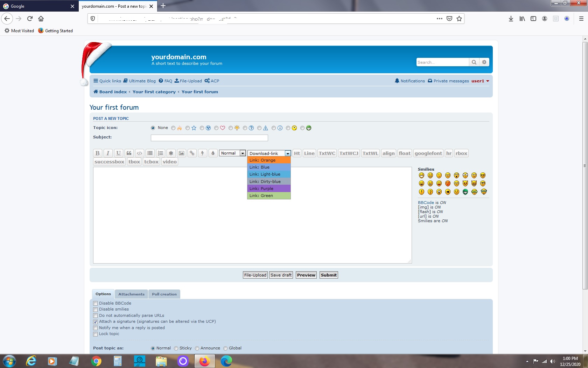Pick the Link: Orange colored option
The width and height of the screenshot is (588, 368).
pos(268,160)
